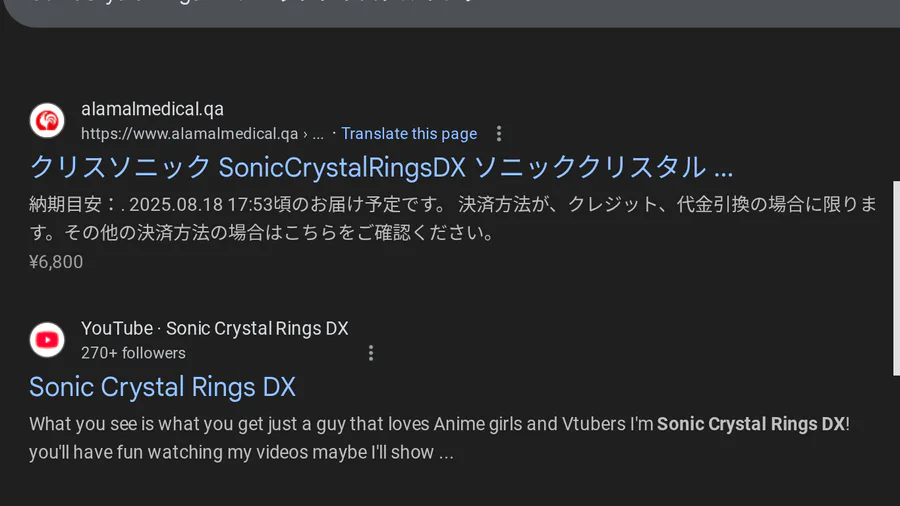Click the bold Sonic Crystal Rings DX snippet text

[750, 424]
